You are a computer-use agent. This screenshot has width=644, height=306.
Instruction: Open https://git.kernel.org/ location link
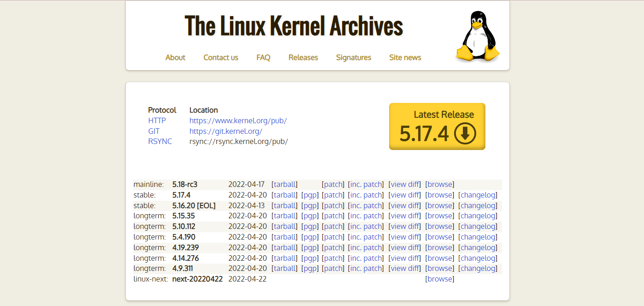[225, 131]
